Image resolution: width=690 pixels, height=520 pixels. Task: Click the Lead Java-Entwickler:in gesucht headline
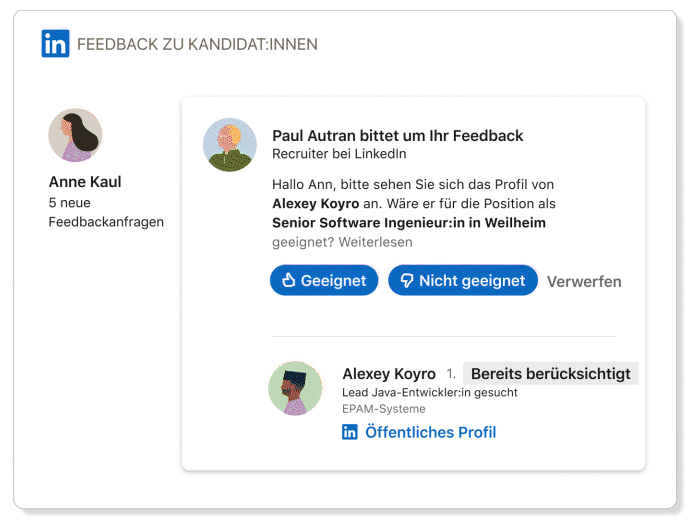click(430, 393)
